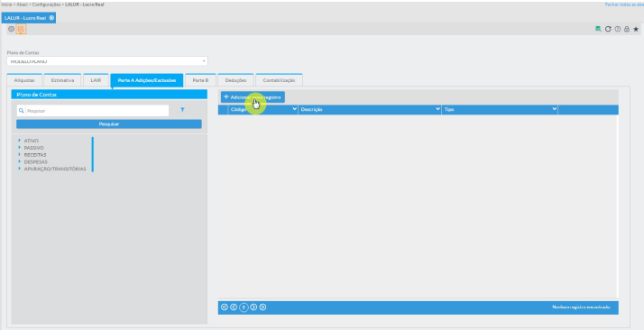The image size is (644, 330).
Task: Click the tree panel blue vertical scrollbar
Action: click(92, 154)
